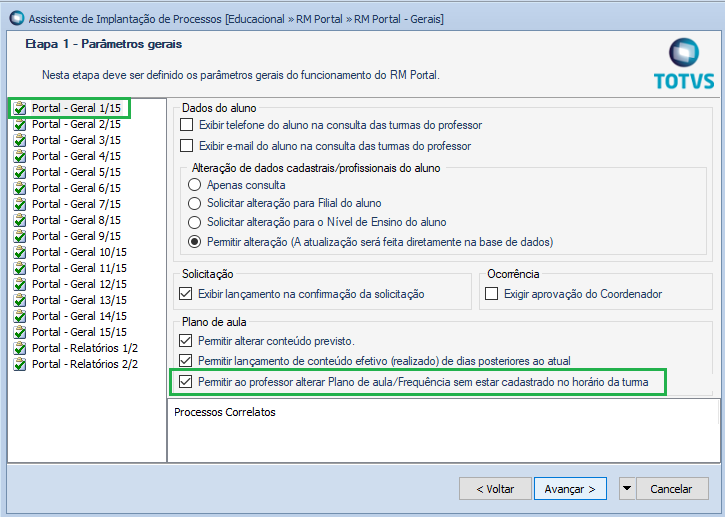Go back with the Voltar button
This screenshot has height=517, width=725.
495,489
